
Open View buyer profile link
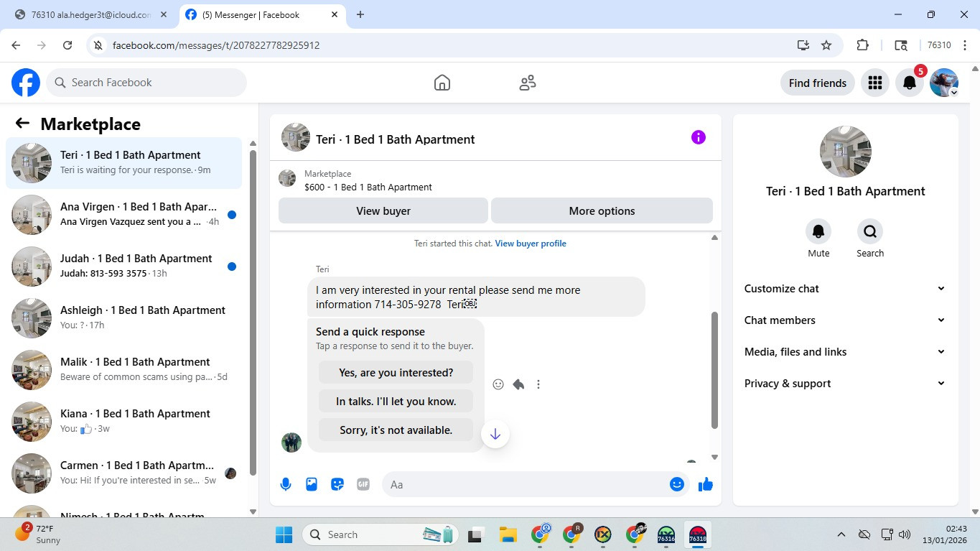531,244
